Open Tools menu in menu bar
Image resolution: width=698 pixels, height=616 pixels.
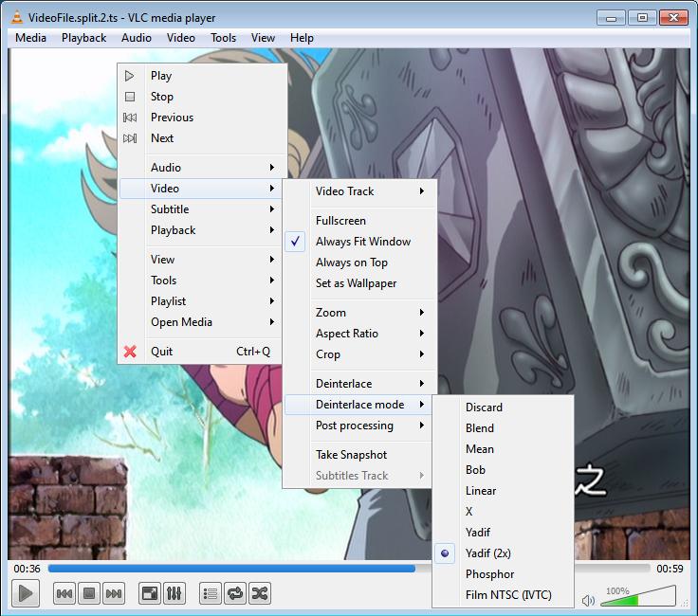pyautogui.click(x=223, y=38)
